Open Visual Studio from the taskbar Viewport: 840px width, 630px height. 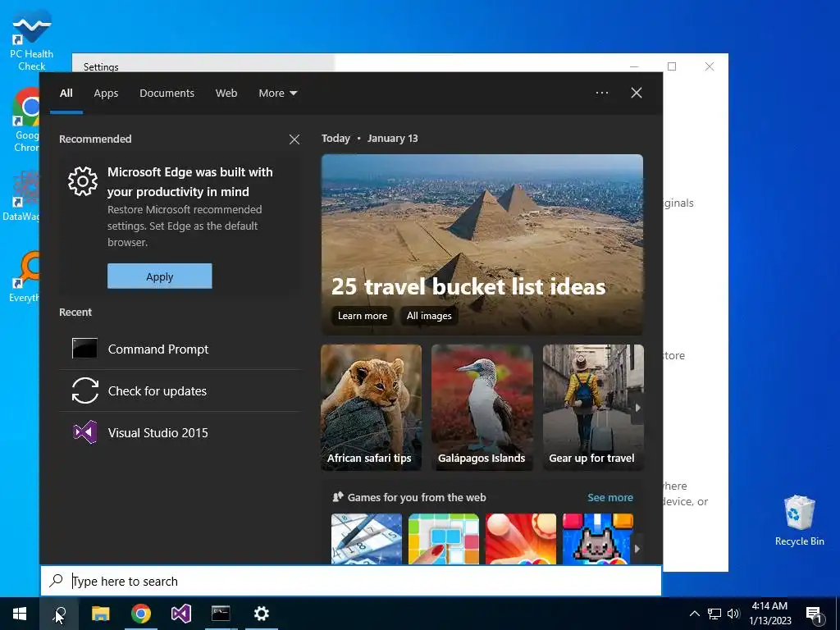[181, 614]
